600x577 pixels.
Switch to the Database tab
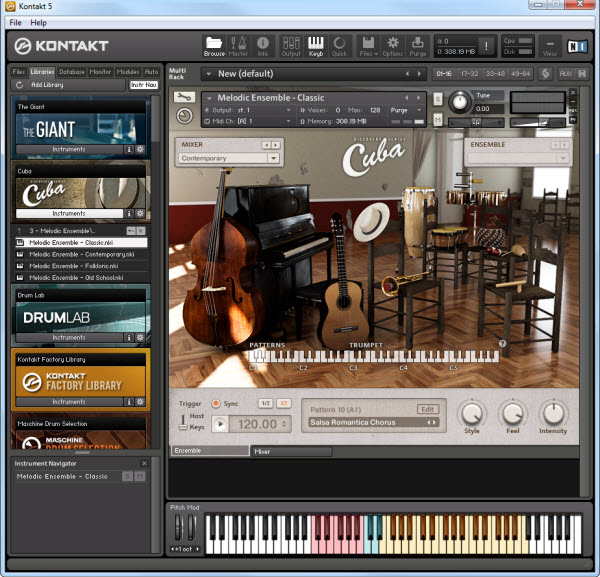pyautogui.click(x=72, y=72)
